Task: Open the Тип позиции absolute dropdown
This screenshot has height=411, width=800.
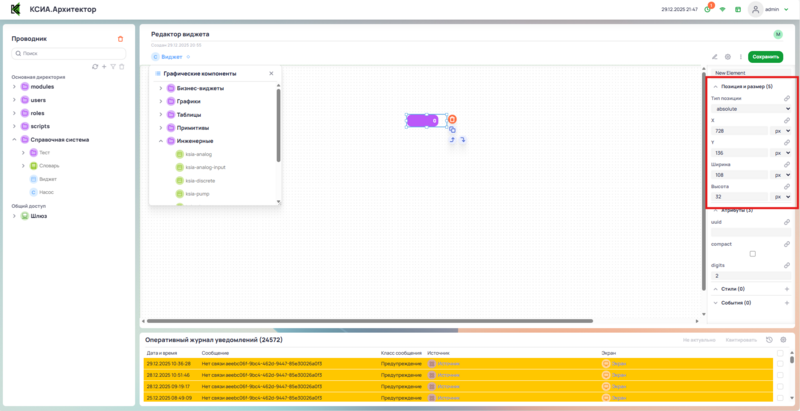Action: tap(751, 108)
